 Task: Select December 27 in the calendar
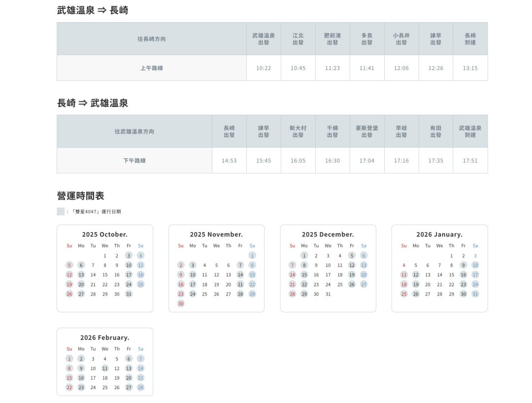[364, 285]
